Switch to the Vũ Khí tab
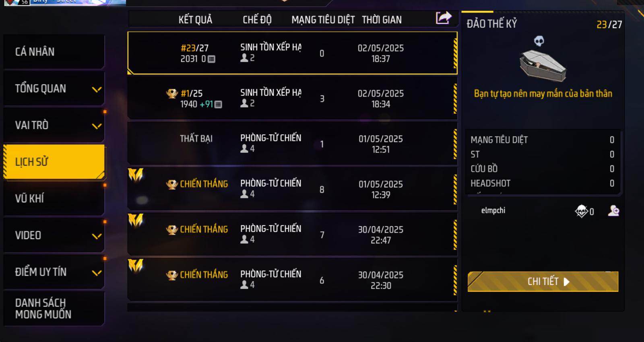 [x=54, y=198]
